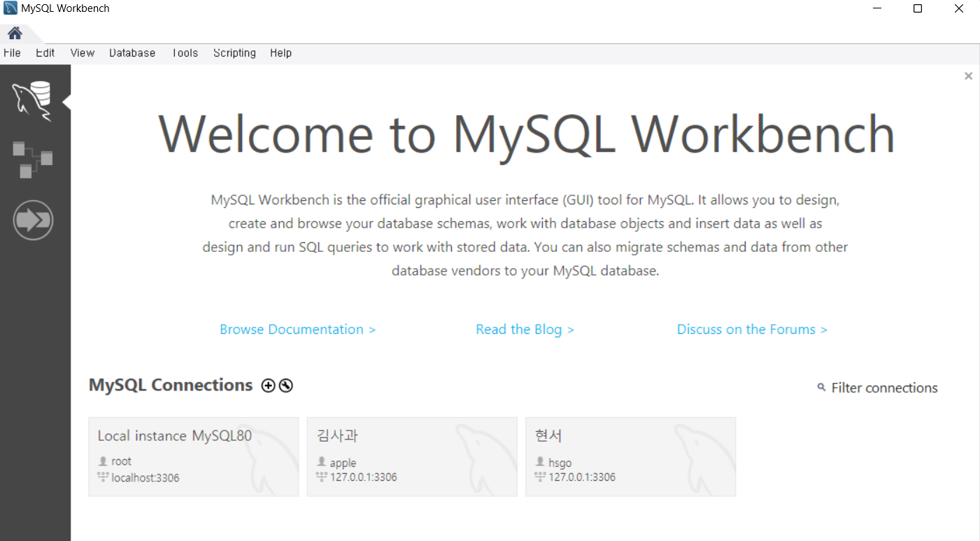Click the MySQL Workbench title bar icon
Screen dimensions: 980x541
click(10, 8)
